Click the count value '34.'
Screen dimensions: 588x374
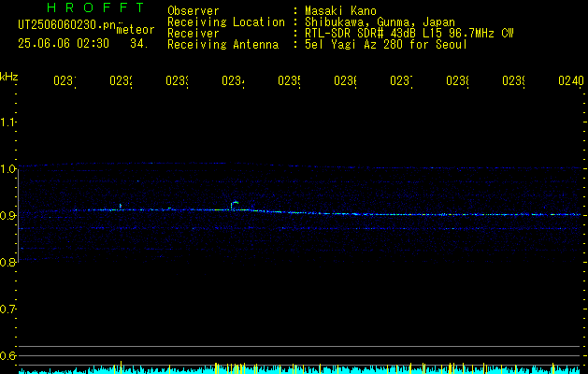tap(139, 44)
